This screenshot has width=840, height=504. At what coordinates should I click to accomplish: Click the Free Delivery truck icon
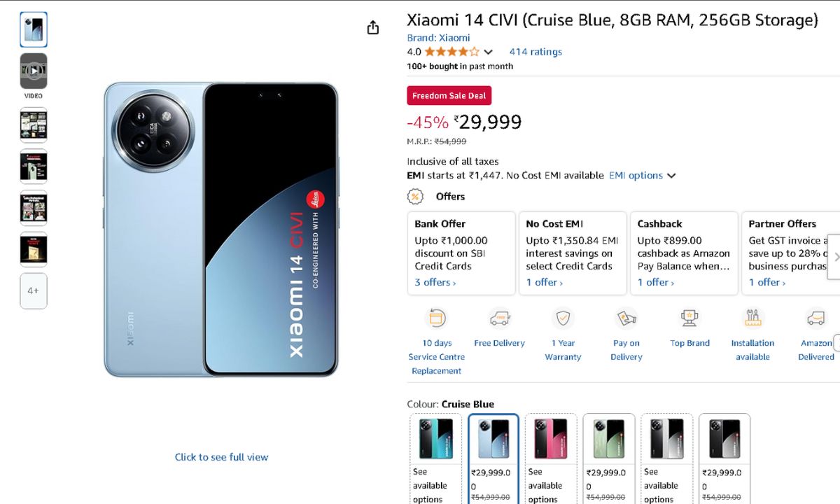pyautogui.click(x=499, y=318)
